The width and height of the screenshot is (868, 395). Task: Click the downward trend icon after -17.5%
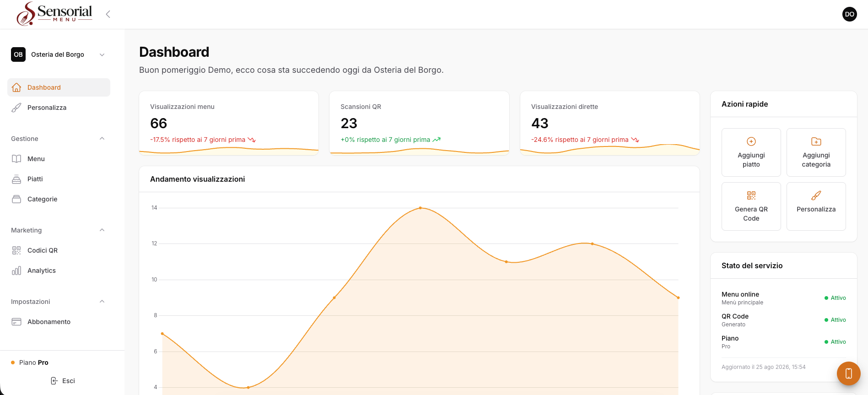click(x=252, y=140)
